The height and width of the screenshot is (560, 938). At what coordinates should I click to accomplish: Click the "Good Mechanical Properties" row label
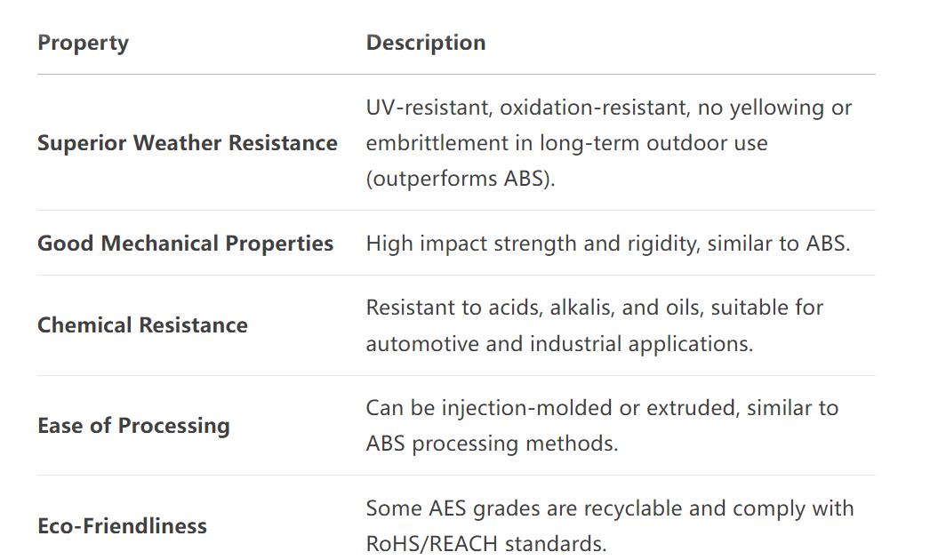click(185, 244)
